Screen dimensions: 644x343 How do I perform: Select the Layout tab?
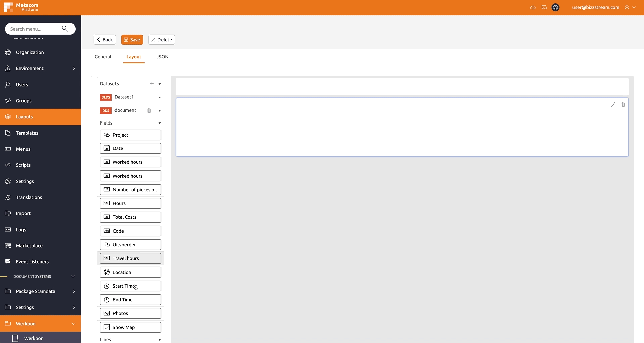134,57
